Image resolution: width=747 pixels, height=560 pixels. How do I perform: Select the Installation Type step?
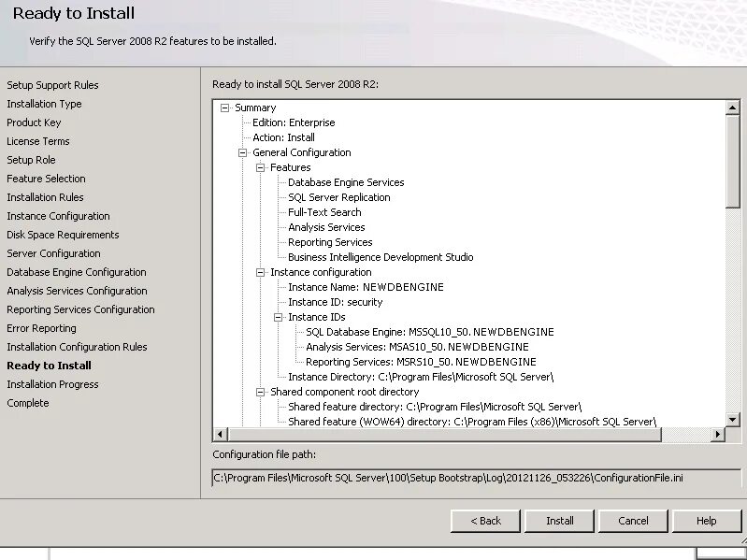coord(44,104)
